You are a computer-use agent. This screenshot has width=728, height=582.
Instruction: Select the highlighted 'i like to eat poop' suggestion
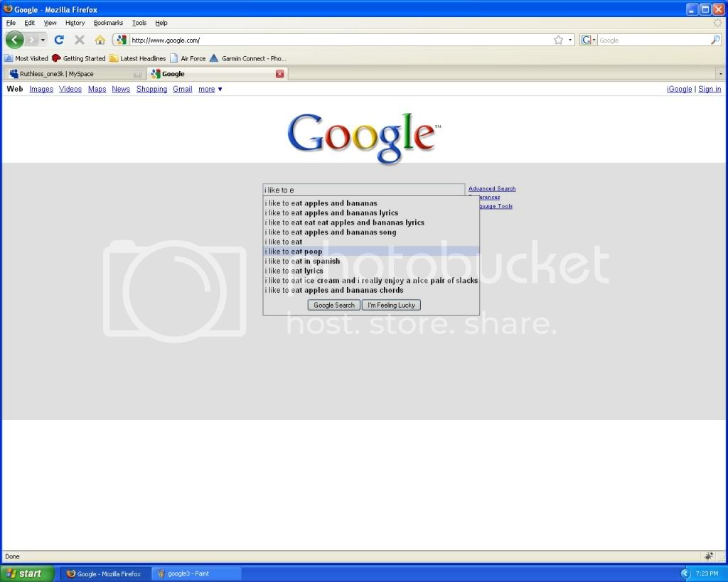[x=371, y=252]
